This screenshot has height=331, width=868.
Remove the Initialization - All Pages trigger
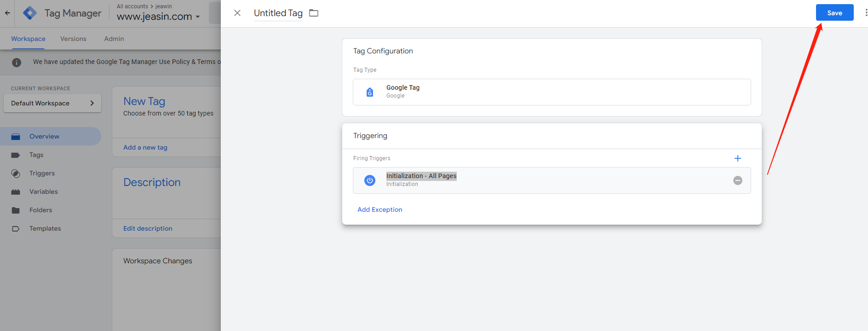738,180
